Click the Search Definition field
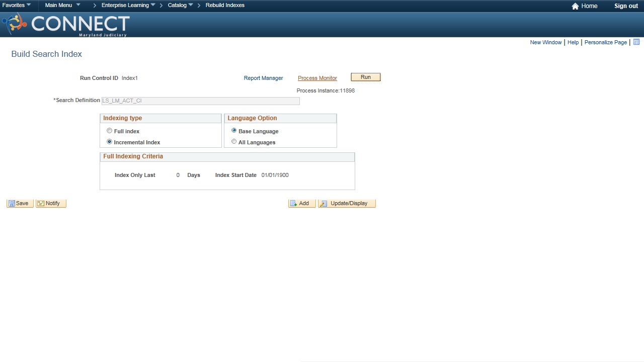 click(x=200, y=101)
